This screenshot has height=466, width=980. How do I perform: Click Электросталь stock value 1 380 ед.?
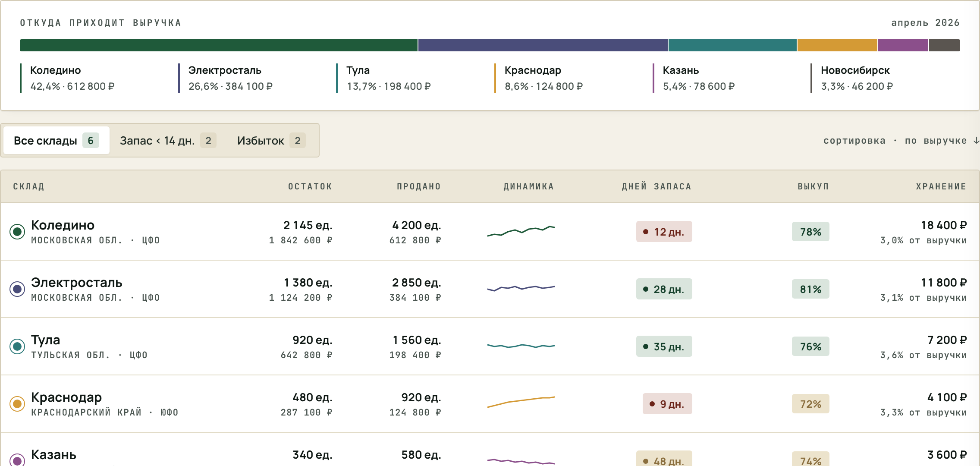click(308, 283)
